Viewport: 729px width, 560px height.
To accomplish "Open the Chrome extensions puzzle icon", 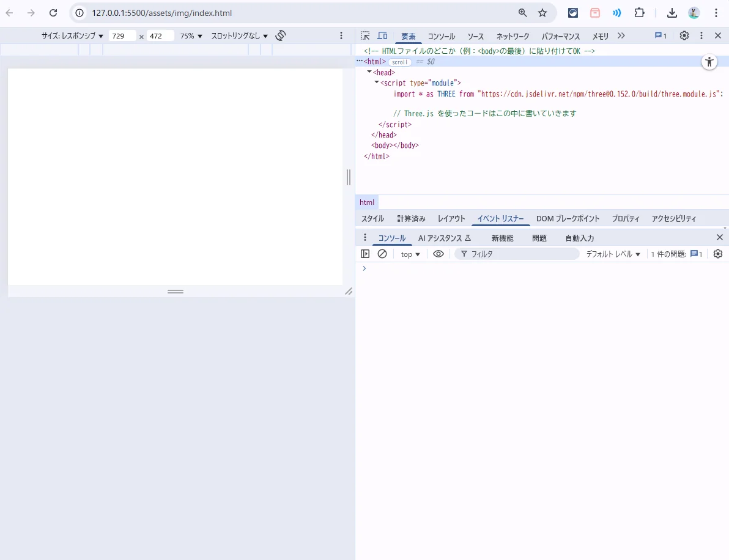I will pyautogui.click(x=640, y=13).
